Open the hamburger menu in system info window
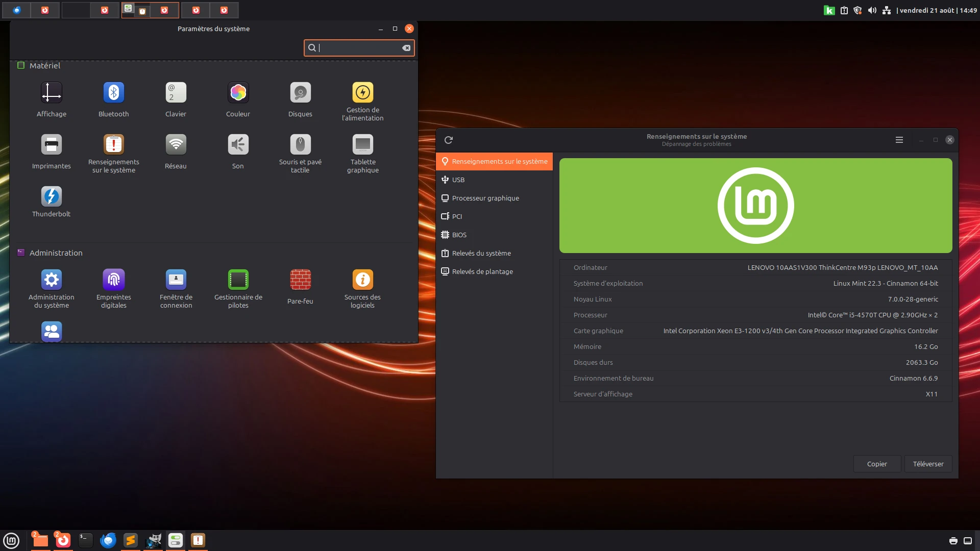The width and height of the screenshot is (980, 551). pyautogui.click(x=899, y=140)
